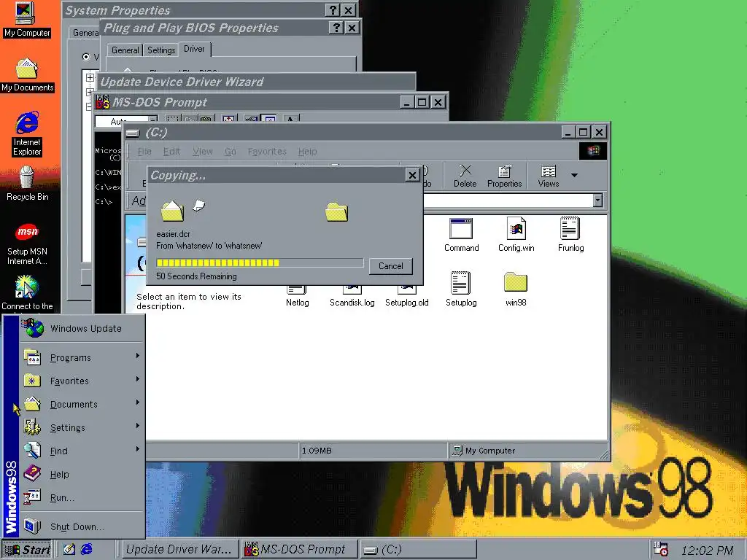The height and width of the screenshot is (560, 747).
Task: Click the Properties toolbar button in C: window
Action: tap(504, 176)
